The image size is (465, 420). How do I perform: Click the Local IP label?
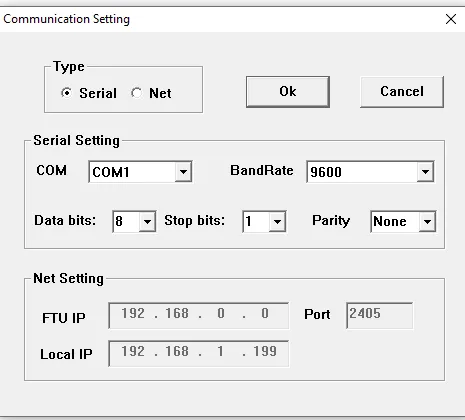coord(66,354)
